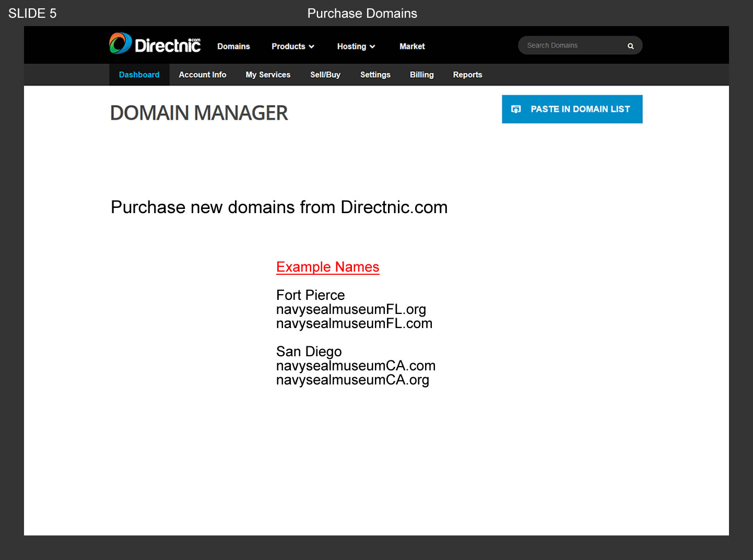Focus the Search Domains input field

(572, 45)
